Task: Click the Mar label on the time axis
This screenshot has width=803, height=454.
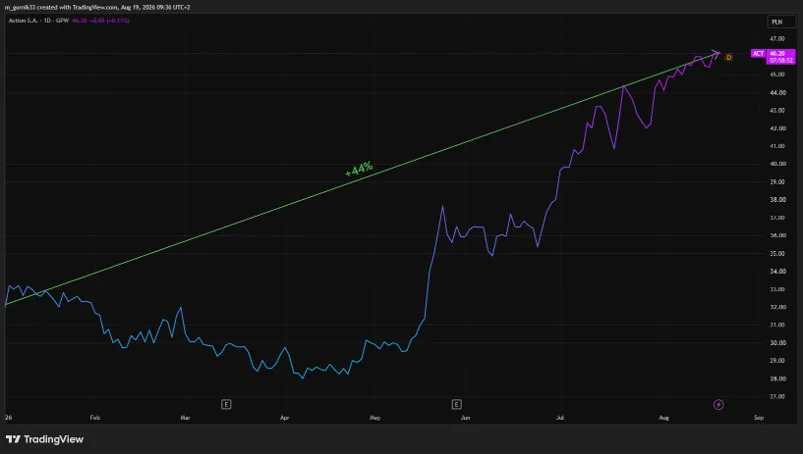Action: coord(185,418)
